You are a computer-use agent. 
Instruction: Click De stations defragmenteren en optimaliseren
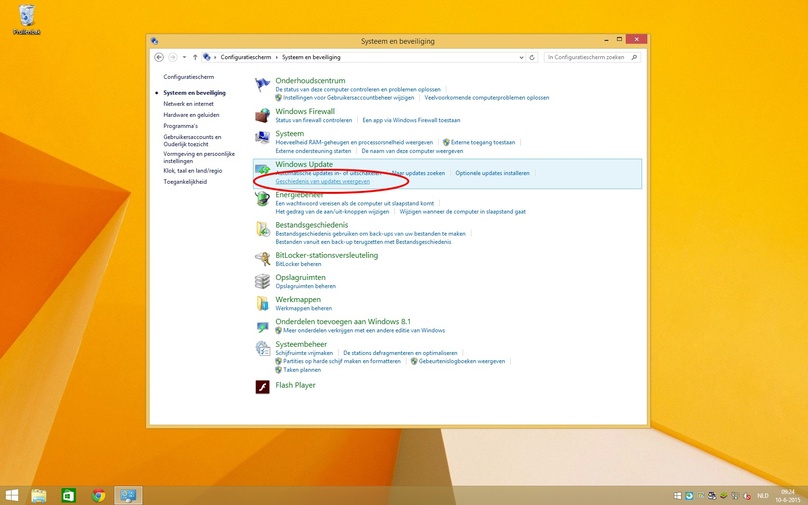pos(400,353)
